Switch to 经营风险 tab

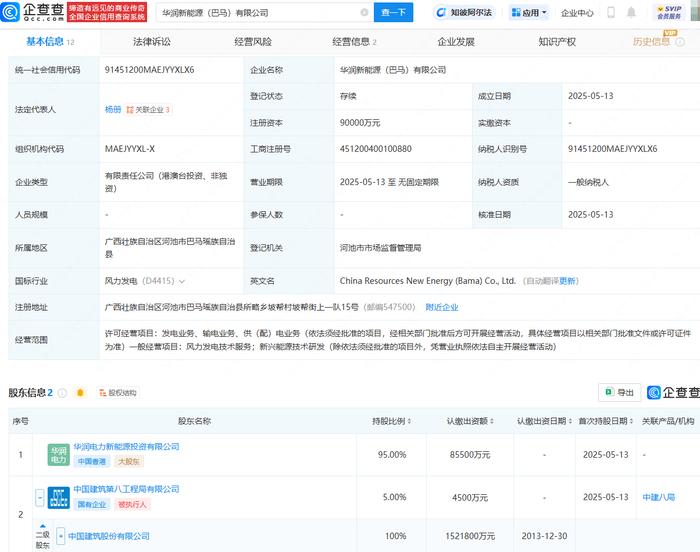pyautogui.click(x=253, y=42)
